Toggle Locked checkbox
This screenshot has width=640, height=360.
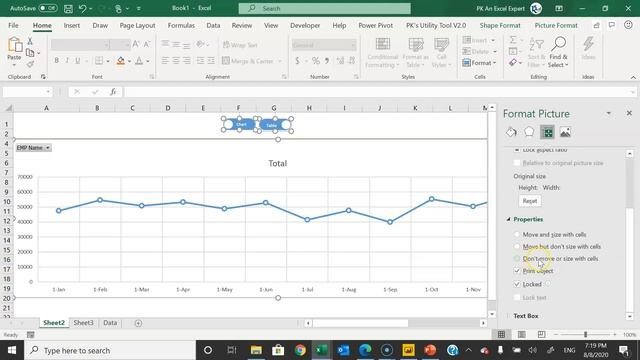(517, 284)
